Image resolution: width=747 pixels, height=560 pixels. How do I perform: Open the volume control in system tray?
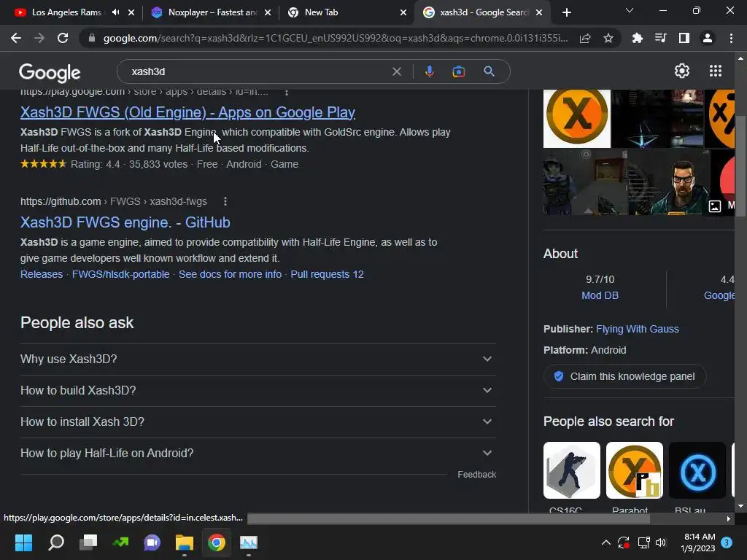coord(661,542)
